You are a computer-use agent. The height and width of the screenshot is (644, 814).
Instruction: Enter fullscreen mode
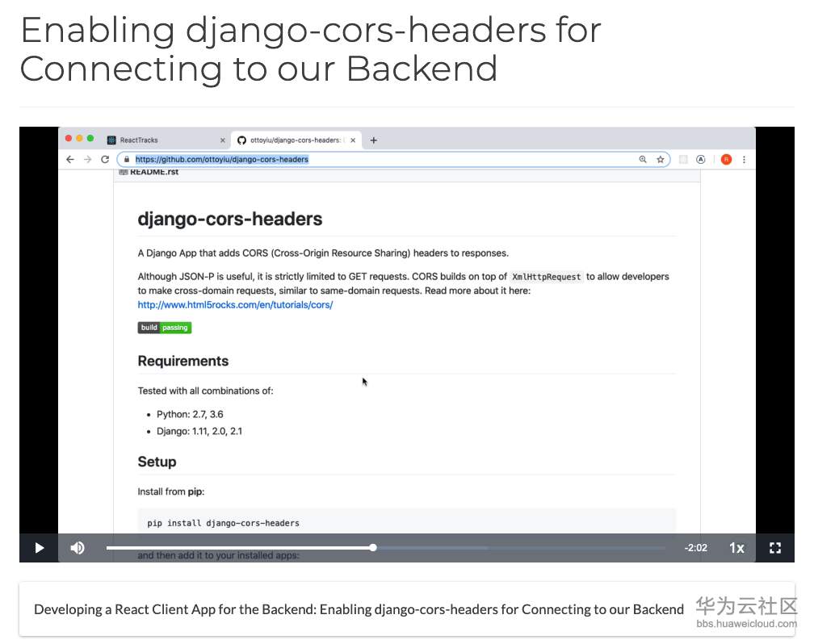[775, 548]
